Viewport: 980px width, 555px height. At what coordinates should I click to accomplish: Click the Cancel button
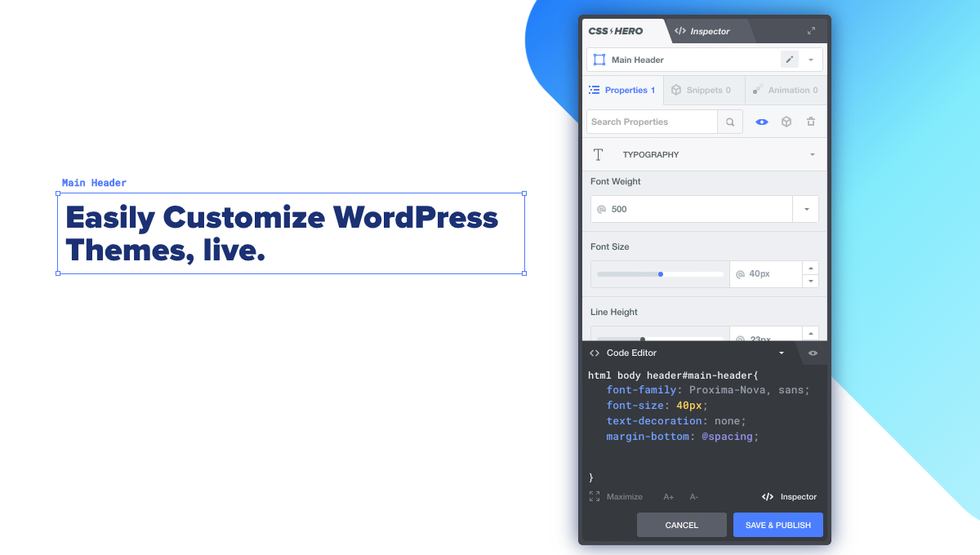[x=682, y=525]
